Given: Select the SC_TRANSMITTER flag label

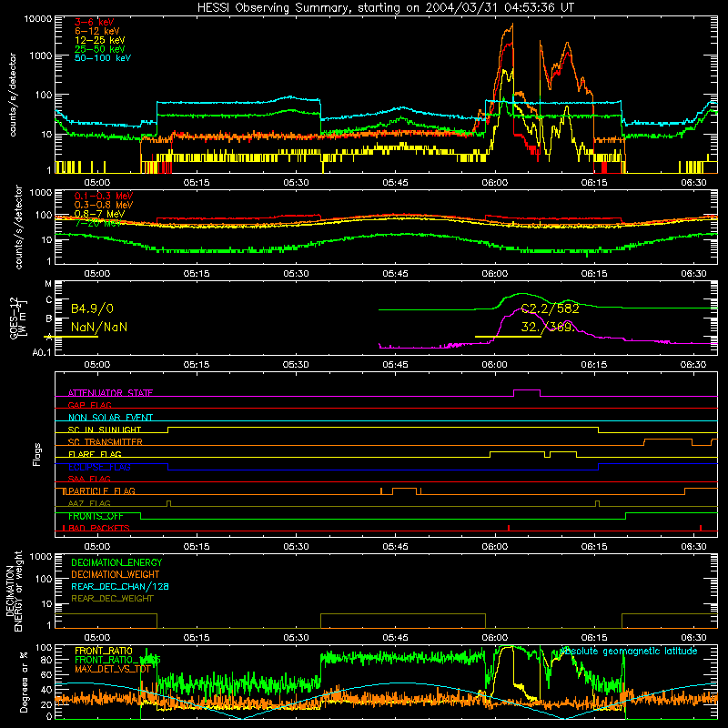Looking at the screenshot, I should (105, 441).
